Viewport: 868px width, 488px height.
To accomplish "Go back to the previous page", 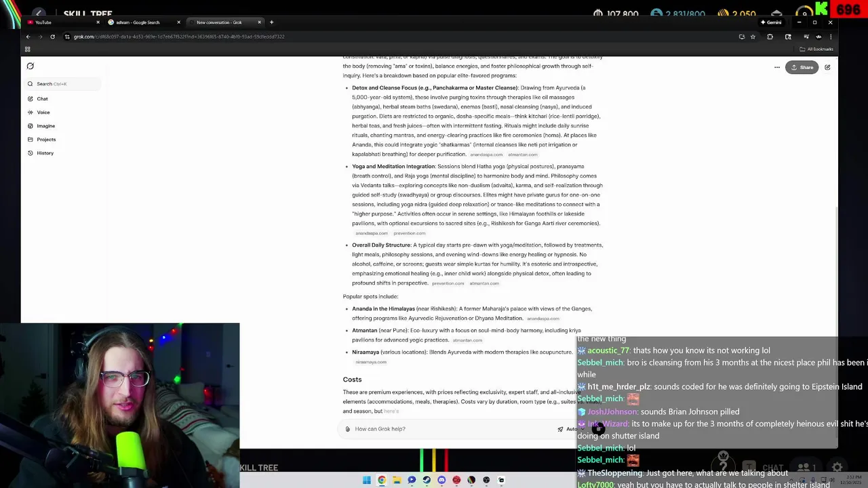I will pyautogui.click(x=28, y=37).
